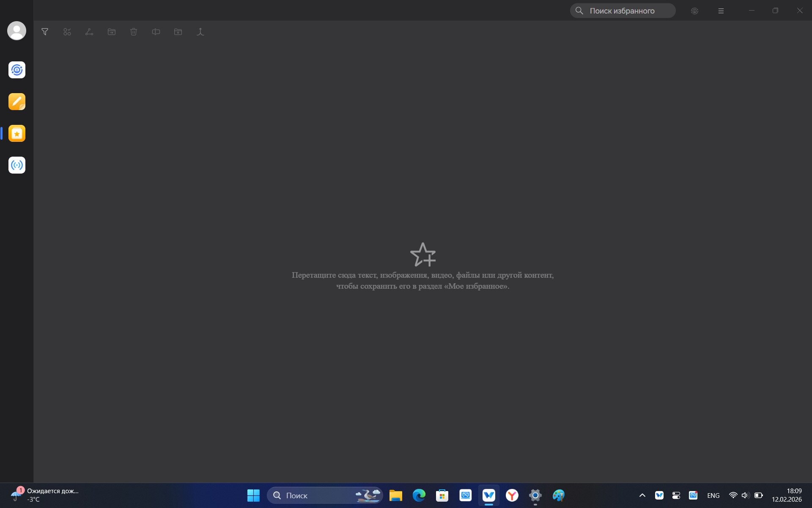Open the Windows Start button
The width and height of the screenshot is (812, 508).
tap(253, 495)
